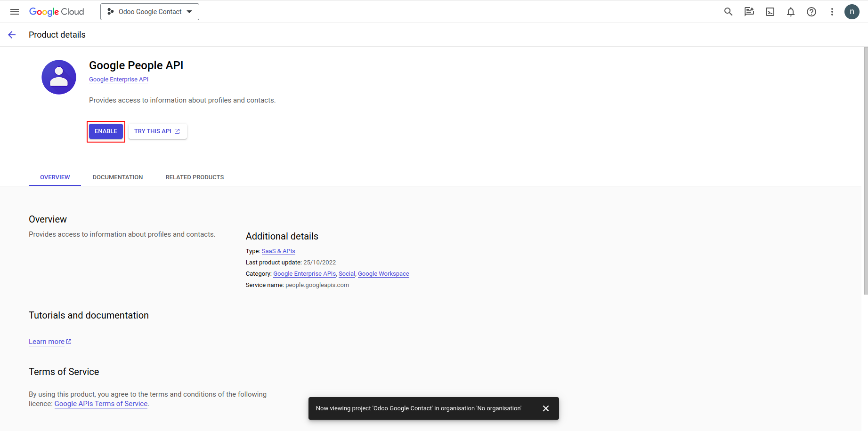868x431 pixels.
Task: Click the search magnifier icon
Action: [728, 12]
